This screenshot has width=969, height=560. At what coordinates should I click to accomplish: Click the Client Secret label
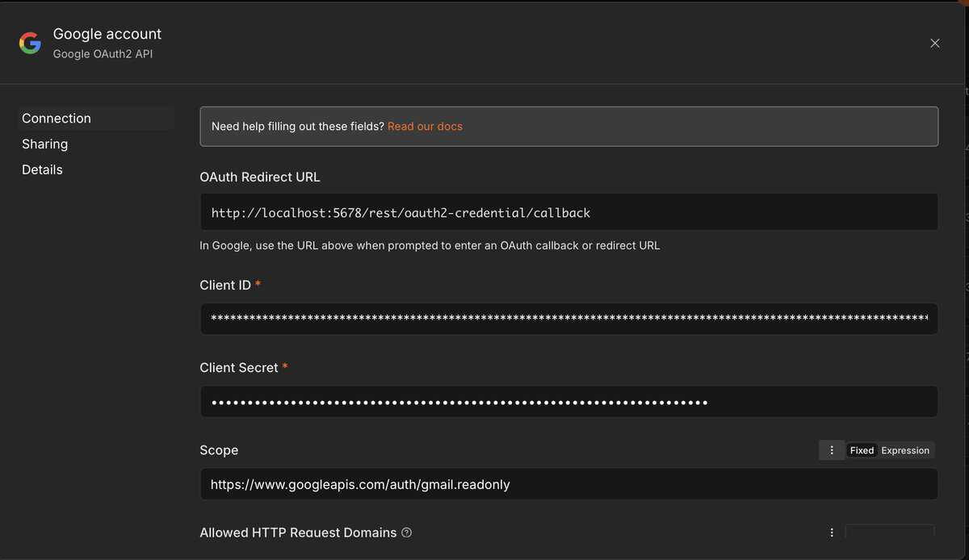pyautogui.click(x=239, y=368)
